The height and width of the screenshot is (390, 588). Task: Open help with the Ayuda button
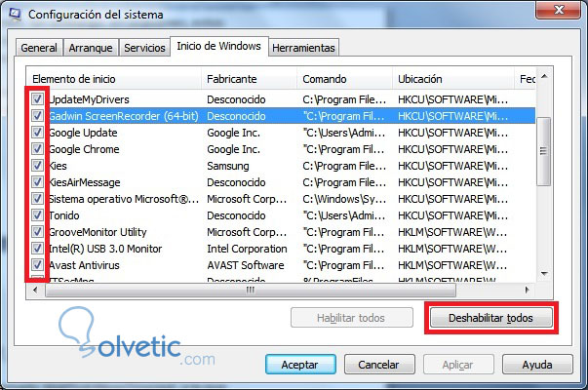coord(537,365)
